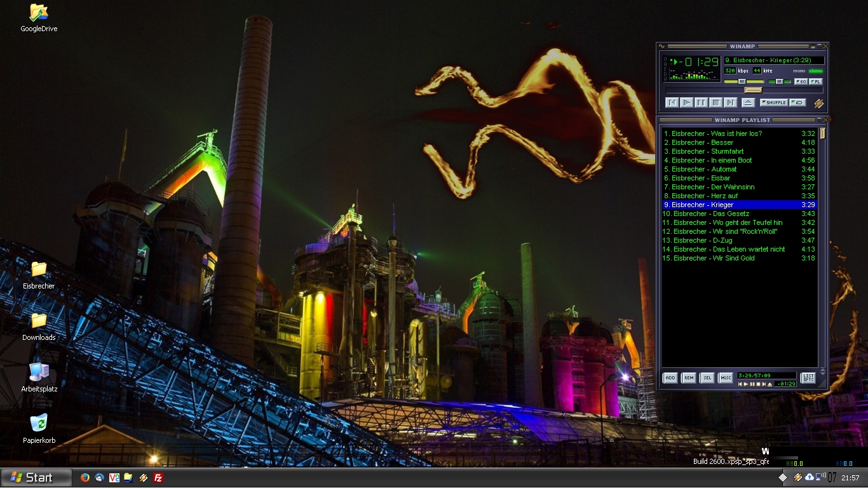Image resolution: width=868 pixels, height=488 pixels.
Task: Open the SEL selection menu
Action: 707,377
